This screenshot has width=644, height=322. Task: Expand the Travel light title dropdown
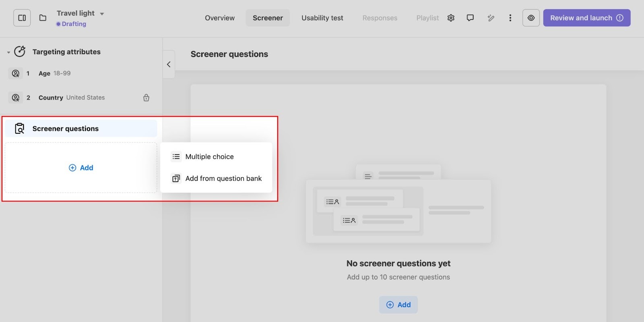tap(102, 14)
